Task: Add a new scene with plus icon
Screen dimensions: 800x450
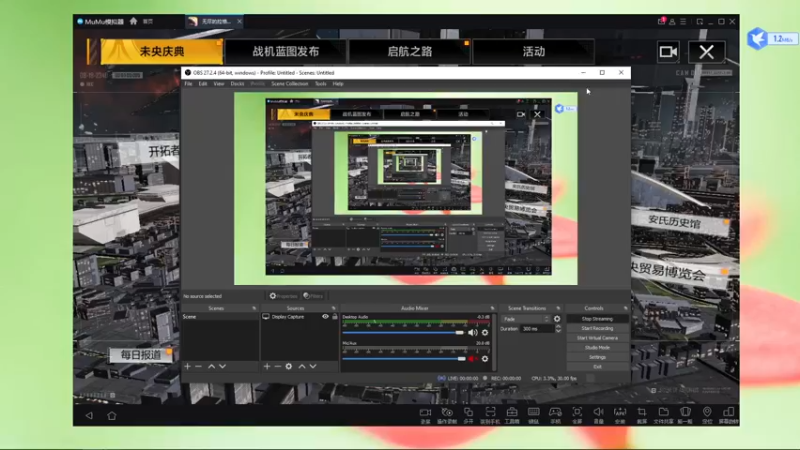Action: click(x=187, y=366)
